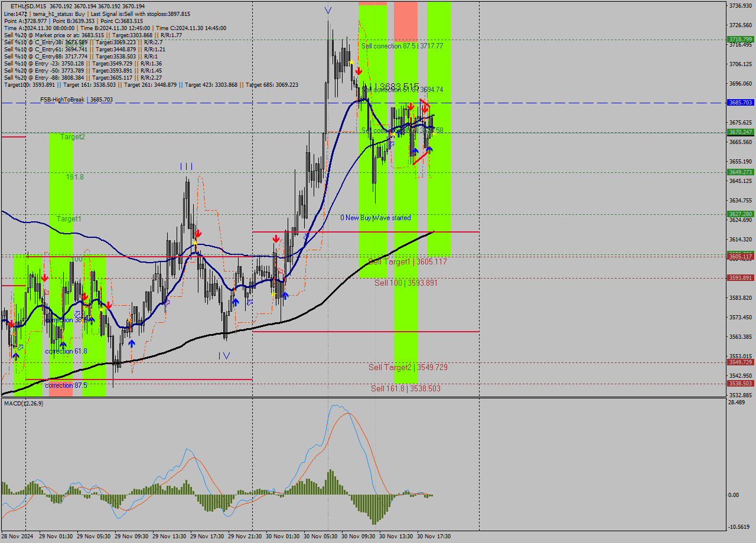Click the '30 Nov 01:30' time axis label
This screenshot has width=756, height=543.
tap(282, 537)
